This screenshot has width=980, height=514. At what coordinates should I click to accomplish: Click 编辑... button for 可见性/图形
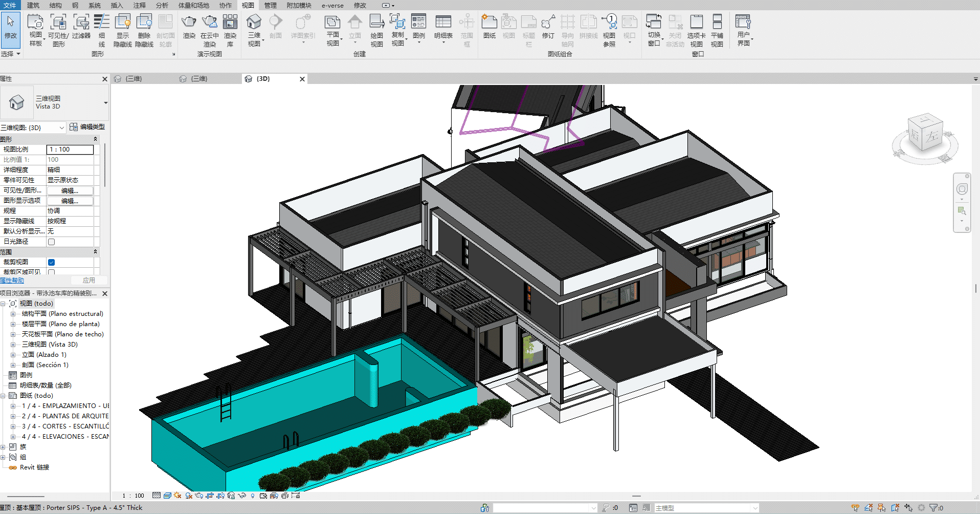pyautogui.click(x=70, y=190)
